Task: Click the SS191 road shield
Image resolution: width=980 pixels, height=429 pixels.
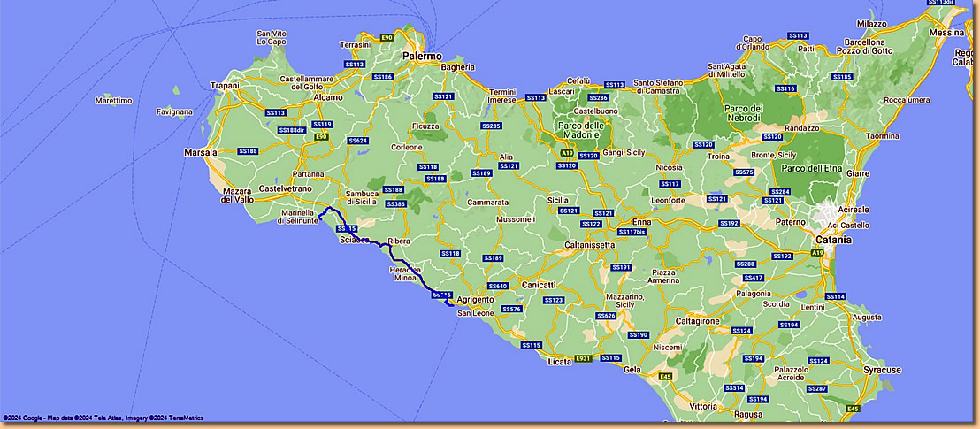Action: [621, 267]
